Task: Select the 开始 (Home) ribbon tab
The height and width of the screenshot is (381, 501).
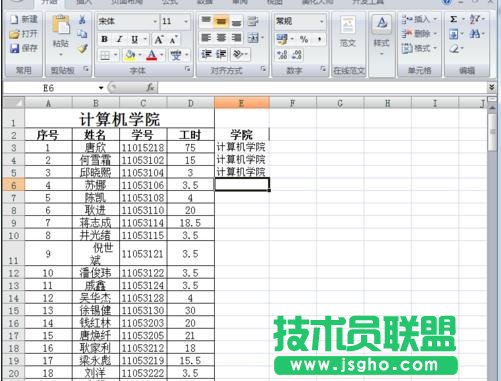Action: (49, 3)
